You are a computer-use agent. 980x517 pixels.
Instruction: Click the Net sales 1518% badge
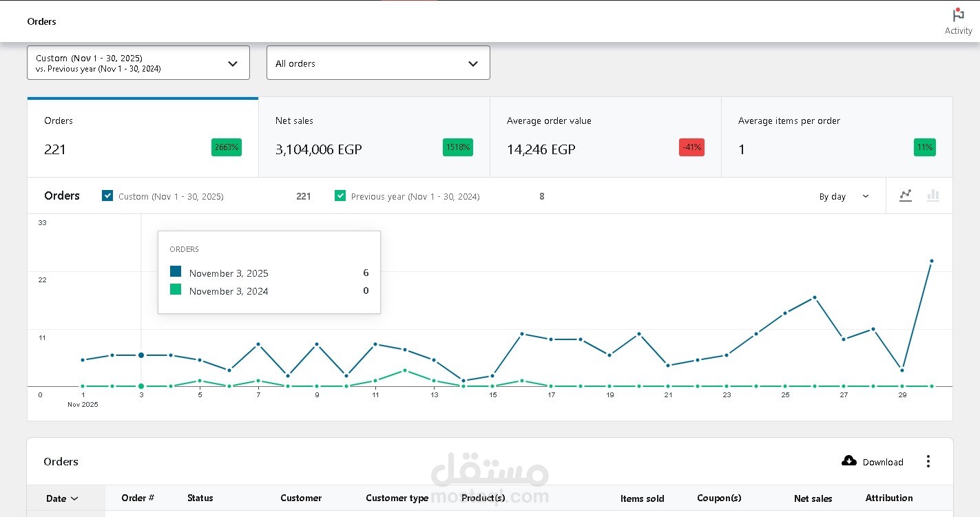coord(458,147)
